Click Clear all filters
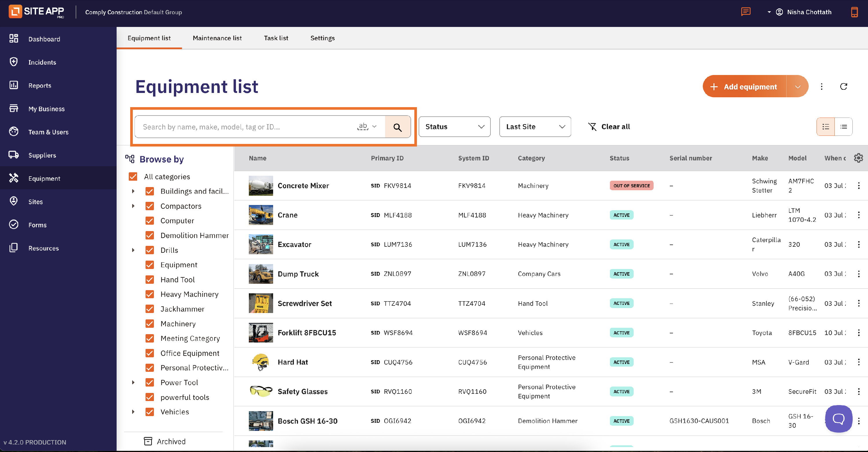The height and width of the screenshot is (452, 868). (x=609, y=127)
